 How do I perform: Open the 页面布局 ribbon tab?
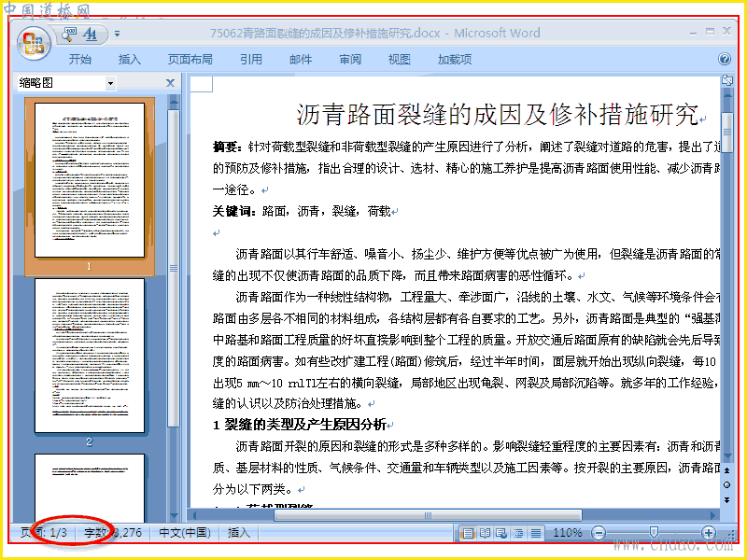(x=190, y=59)
